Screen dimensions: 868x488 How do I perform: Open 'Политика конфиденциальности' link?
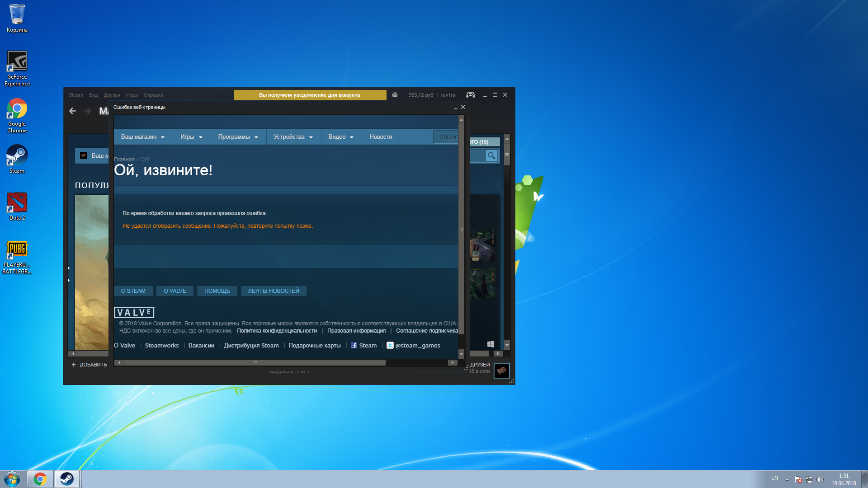coord(277,331)
